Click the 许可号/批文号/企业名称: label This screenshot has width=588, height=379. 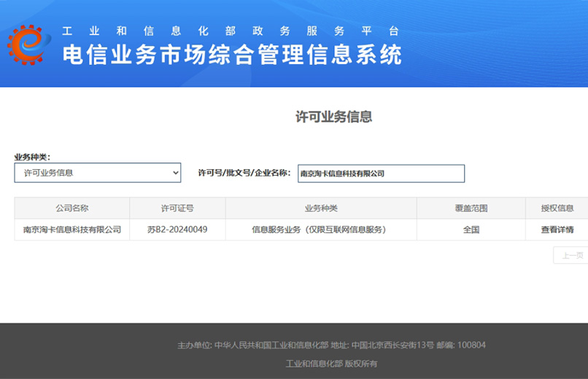pos(244,173)
